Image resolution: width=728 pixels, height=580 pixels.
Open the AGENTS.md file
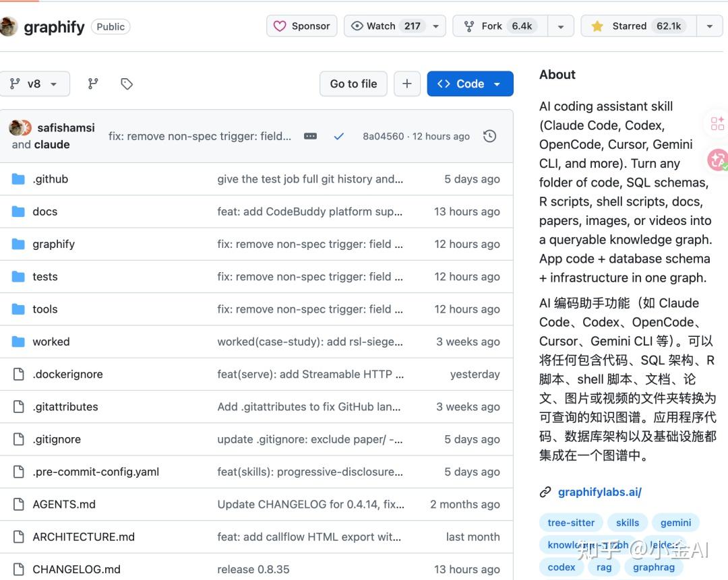pyautogui.click(x=64, y=505)
